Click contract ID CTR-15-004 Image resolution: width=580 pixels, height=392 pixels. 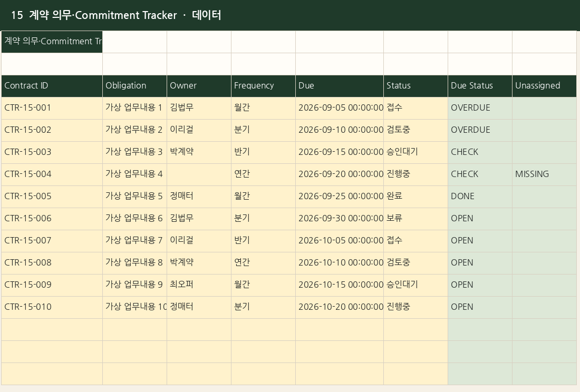coord(52,175)
